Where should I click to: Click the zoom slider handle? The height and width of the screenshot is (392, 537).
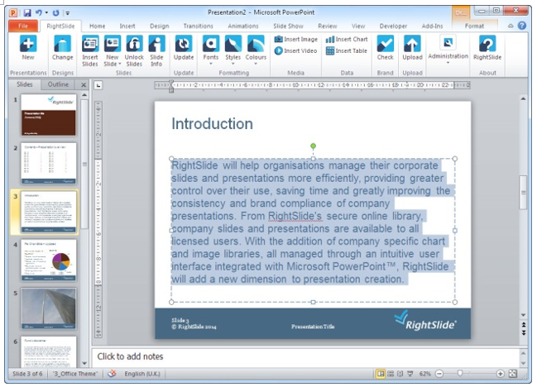[460, 373]
